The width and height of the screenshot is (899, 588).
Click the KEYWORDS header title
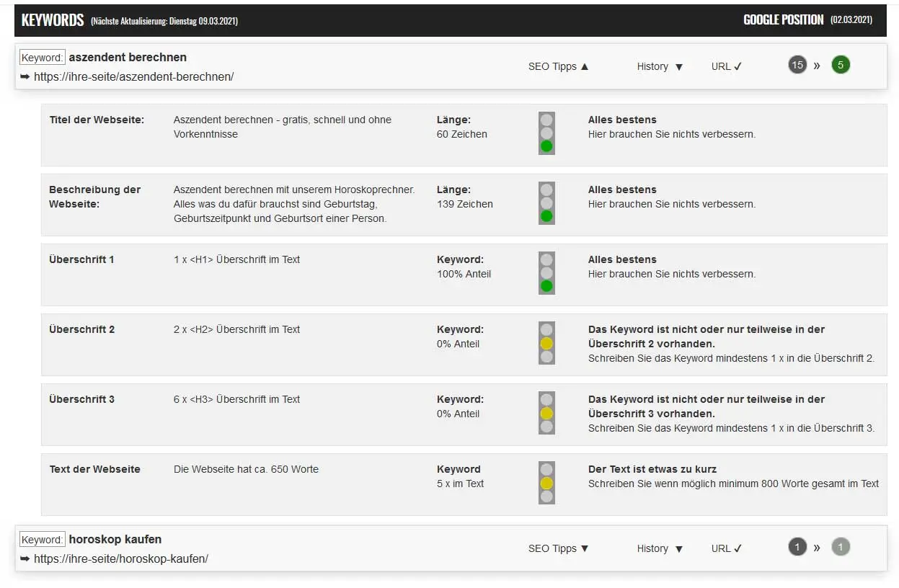pos(53,20)
